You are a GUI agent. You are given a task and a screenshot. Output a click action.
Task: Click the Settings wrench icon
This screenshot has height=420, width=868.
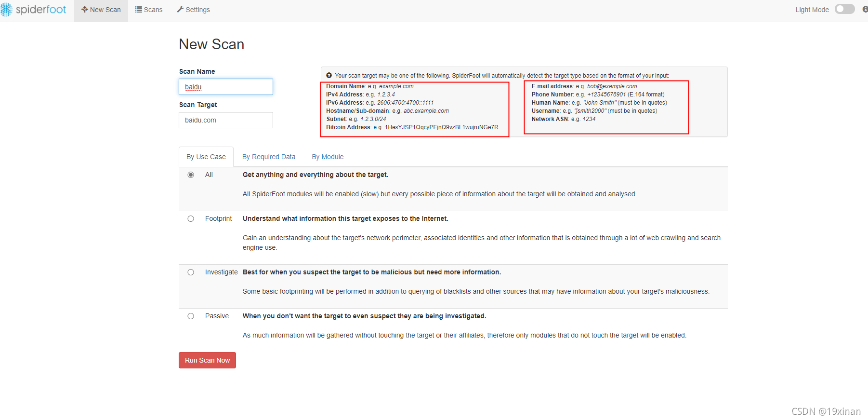click(181, 10)
